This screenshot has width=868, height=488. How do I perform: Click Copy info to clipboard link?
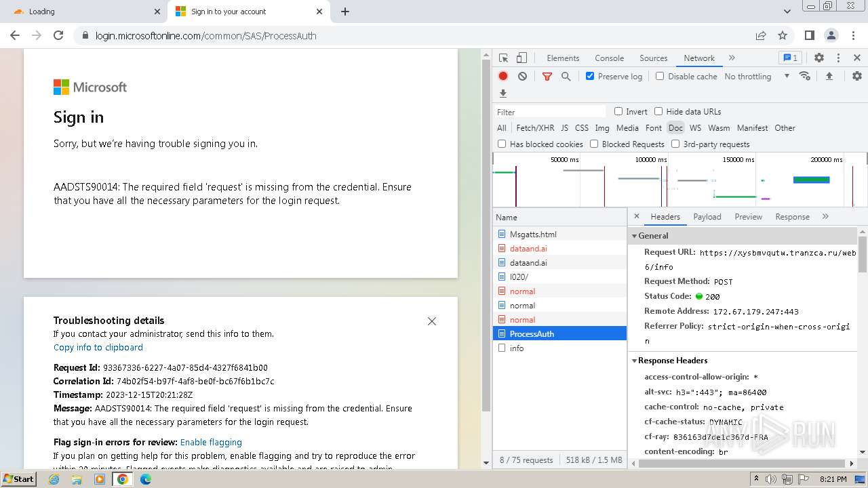(98, 347)
